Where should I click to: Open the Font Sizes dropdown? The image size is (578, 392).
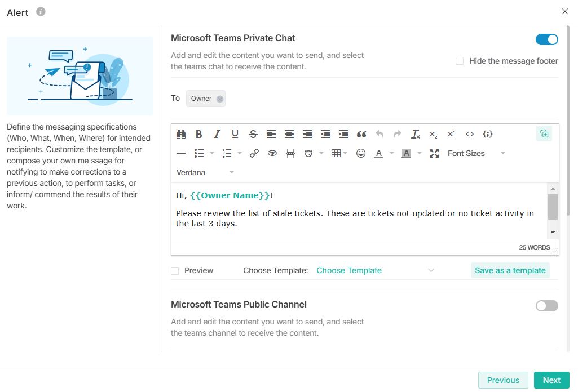[x=475, y=153]
